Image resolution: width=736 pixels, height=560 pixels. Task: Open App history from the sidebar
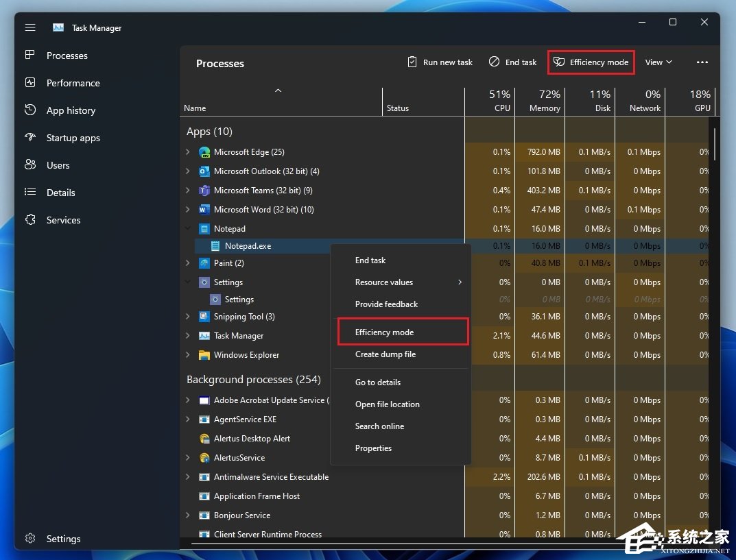71,110
